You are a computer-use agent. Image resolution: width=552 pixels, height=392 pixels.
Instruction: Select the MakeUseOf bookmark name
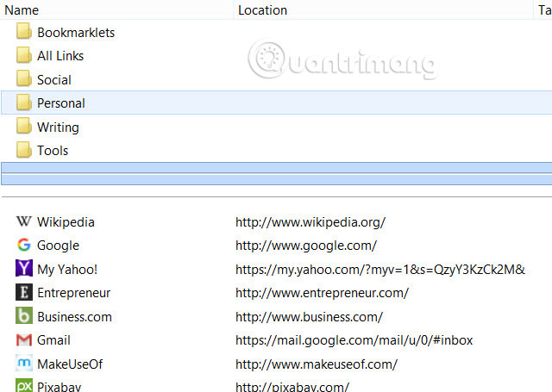(x=70, y=364)
